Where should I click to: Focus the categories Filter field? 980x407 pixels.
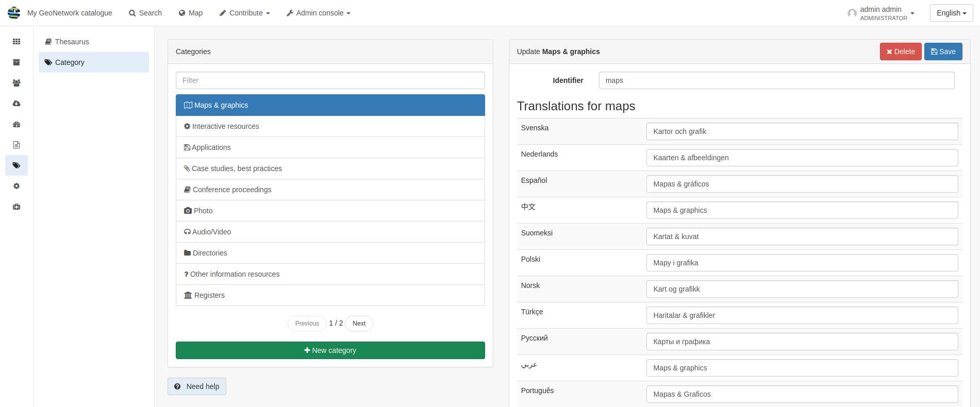pos(330,80)
